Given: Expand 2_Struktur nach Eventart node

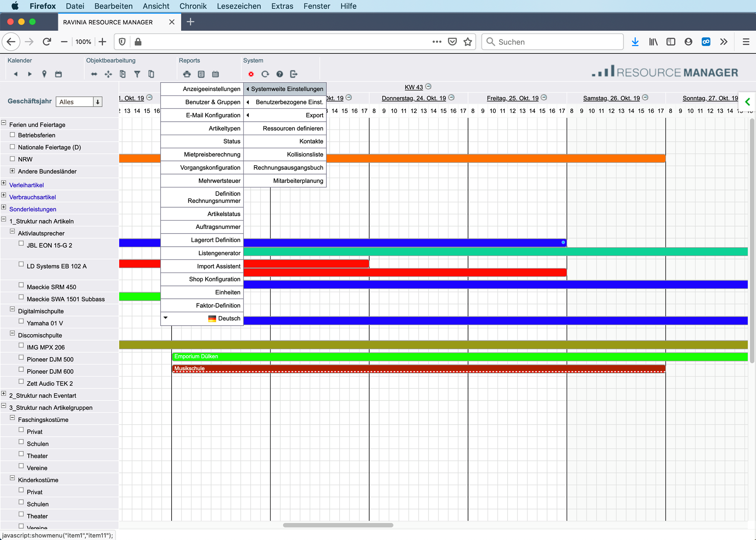Looking at the screenshot, I should 4,394.
